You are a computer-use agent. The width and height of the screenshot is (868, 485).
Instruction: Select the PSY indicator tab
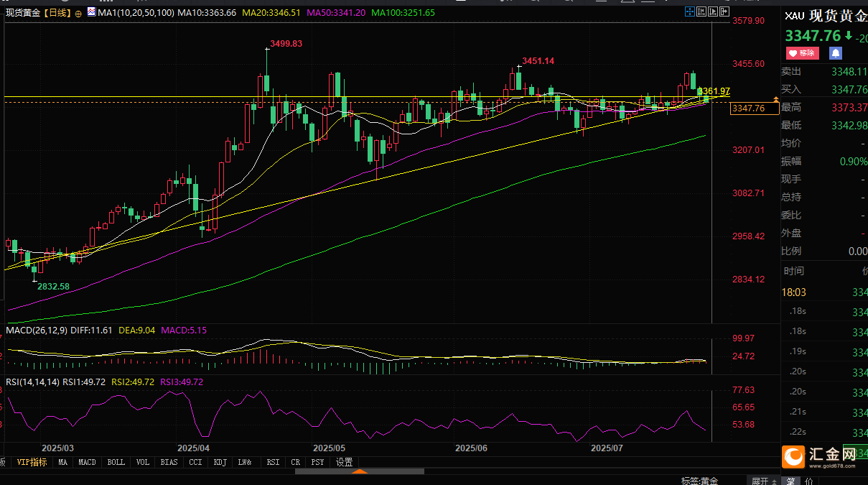(x=317, y=462)
